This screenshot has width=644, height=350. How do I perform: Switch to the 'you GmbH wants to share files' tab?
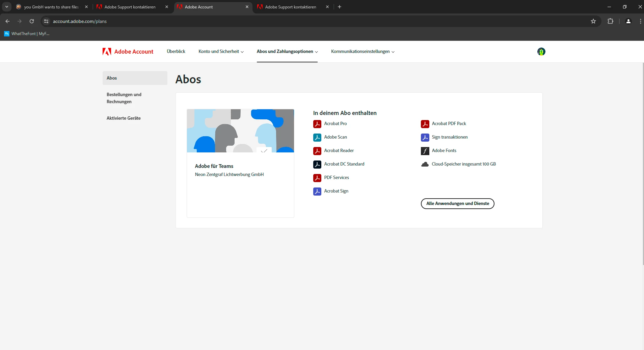(x=51, y=7)
